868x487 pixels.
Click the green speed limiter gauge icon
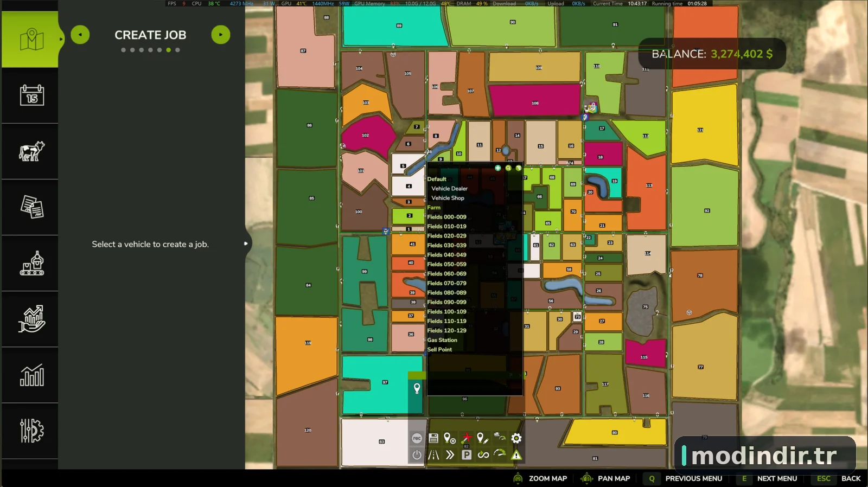point(500,454)
